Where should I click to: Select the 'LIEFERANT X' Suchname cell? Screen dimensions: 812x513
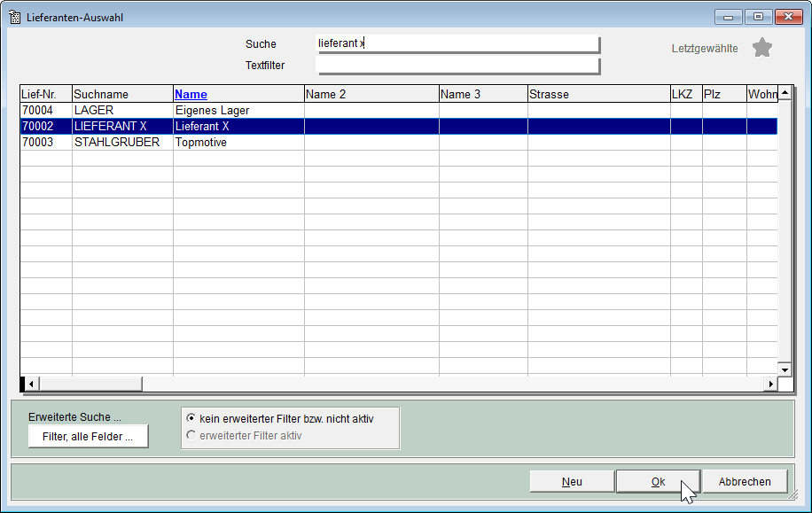click(122, 127)
